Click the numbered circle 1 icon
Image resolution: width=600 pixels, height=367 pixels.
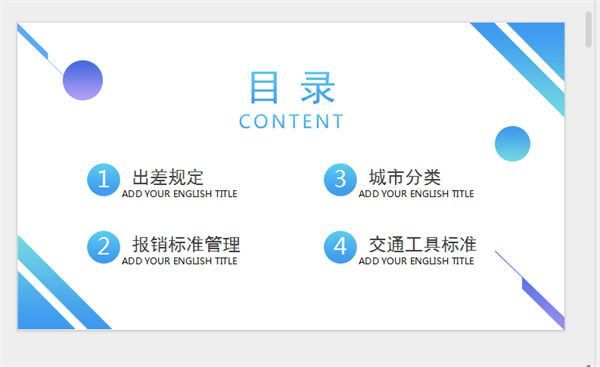tap(104, 179)
